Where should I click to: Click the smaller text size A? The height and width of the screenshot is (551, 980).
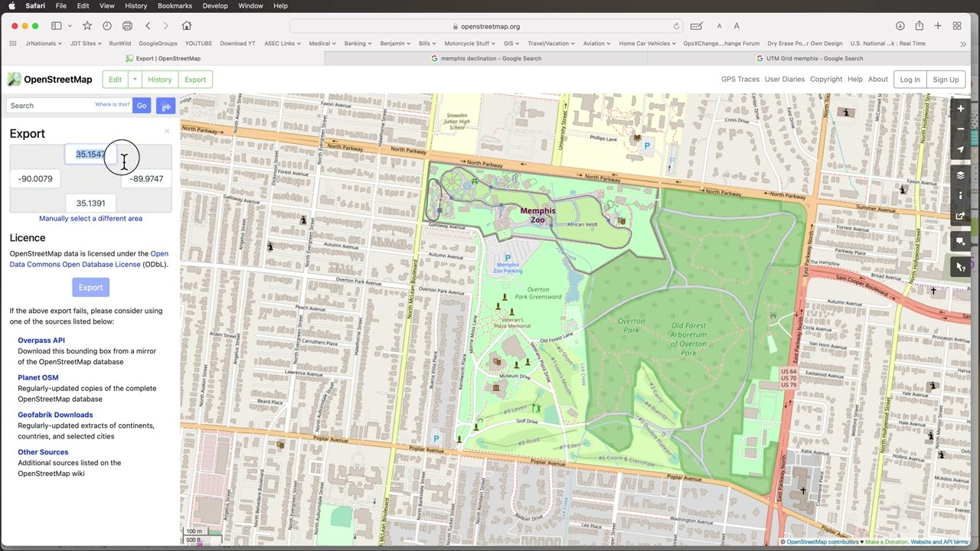click(719, 26)
